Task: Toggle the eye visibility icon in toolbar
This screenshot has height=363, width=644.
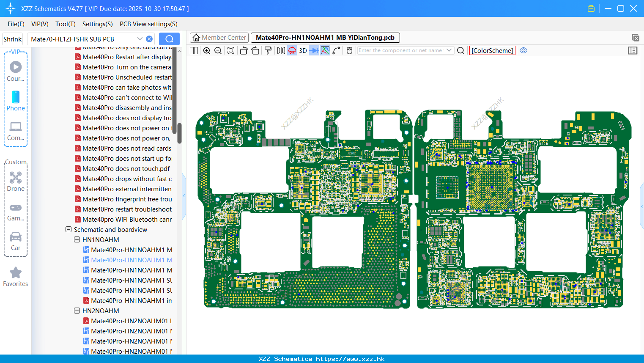Action: point(523,50)
